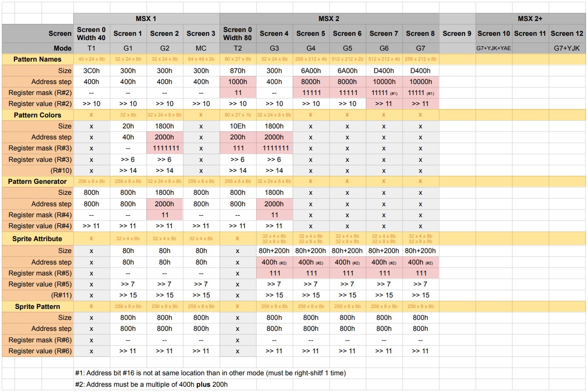Click the (R#10) row label
Screen dimensions: 588x392
(38, 170)
